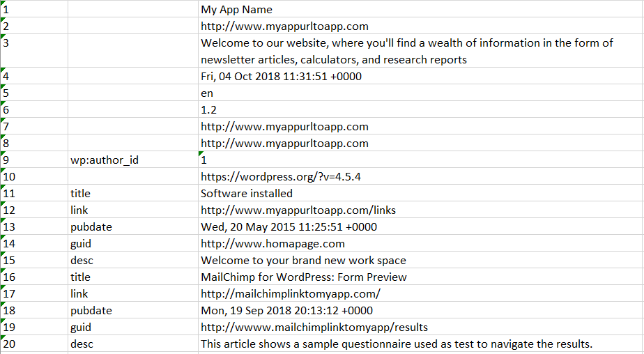Select the "Fri, 04 Oct 2018" date cell
This screenshot has width=644, height=354.
[281, 77]
